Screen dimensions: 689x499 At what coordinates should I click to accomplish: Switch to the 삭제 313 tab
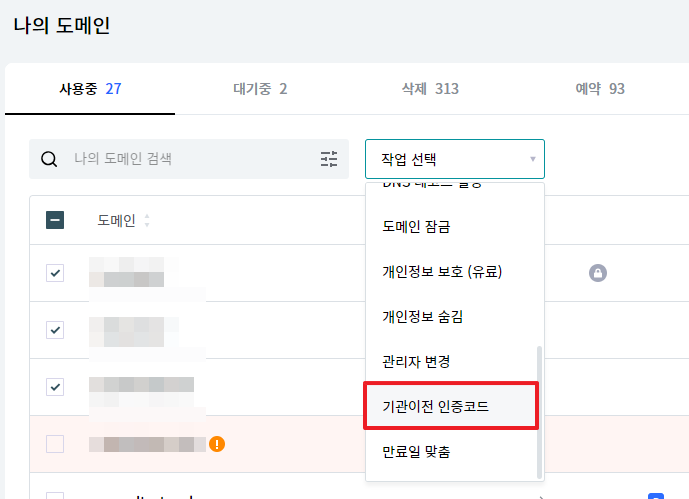click(430, 89)
